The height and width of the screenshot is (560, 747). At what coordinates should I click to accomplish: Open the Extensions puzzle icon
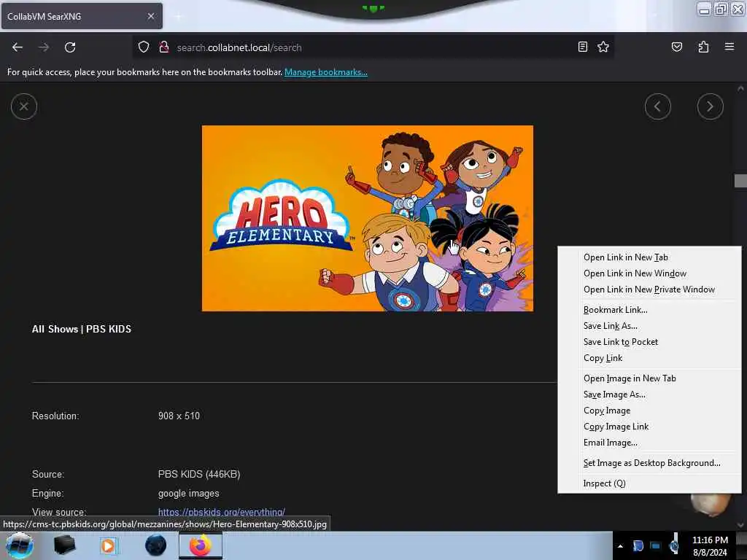[x=703, y=47]
